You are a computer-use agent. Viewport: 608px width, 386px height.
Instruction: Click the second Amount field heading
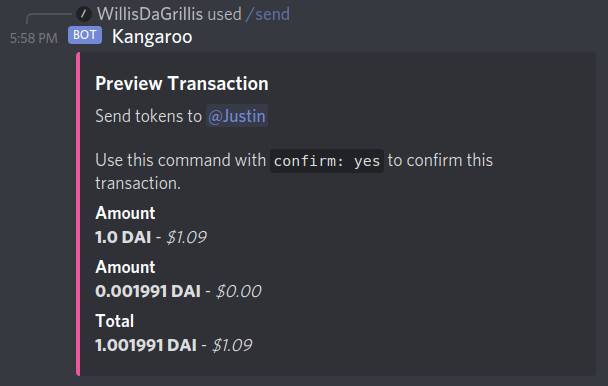click(x=125, y=267)
